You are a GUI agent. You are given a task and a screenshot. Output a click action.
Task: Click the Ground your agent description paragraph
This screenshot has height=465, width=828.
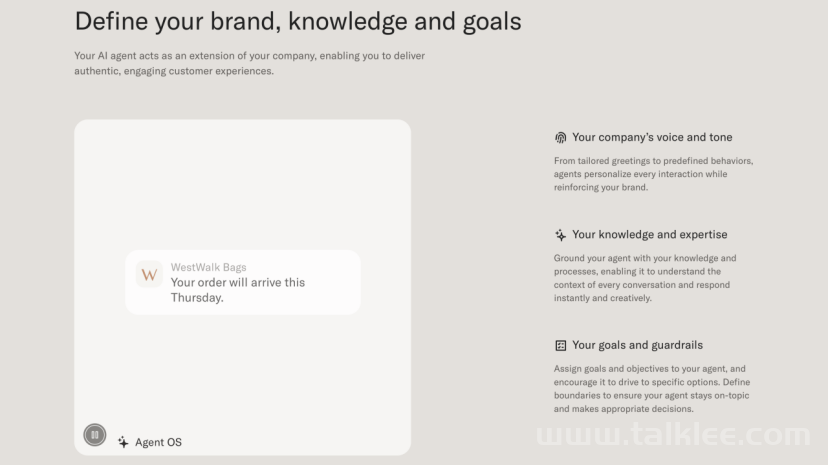[645, 278]
